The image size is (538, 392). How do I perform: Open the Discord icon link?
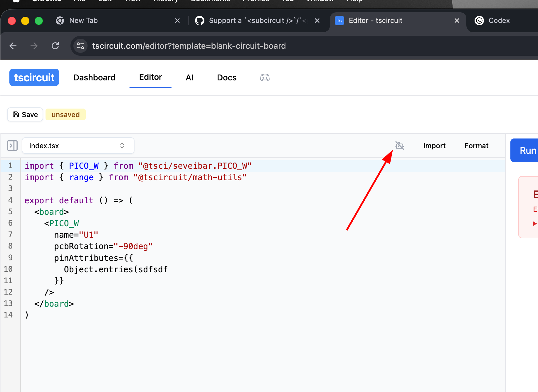click(x=265, y=77)
